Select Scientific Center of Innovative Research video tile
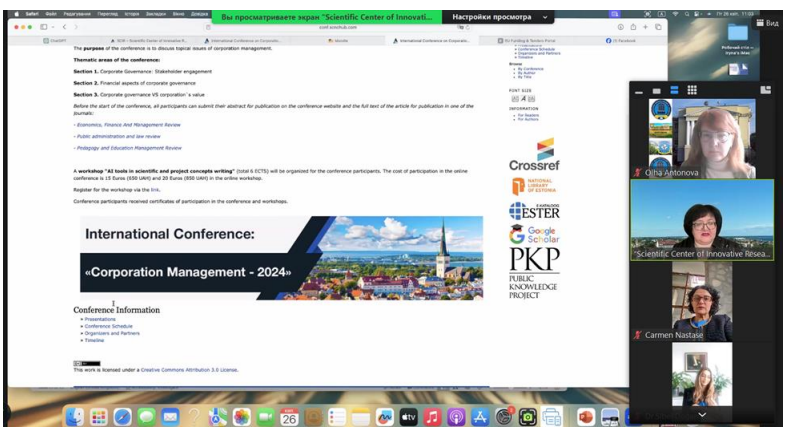 pos(702,220)
